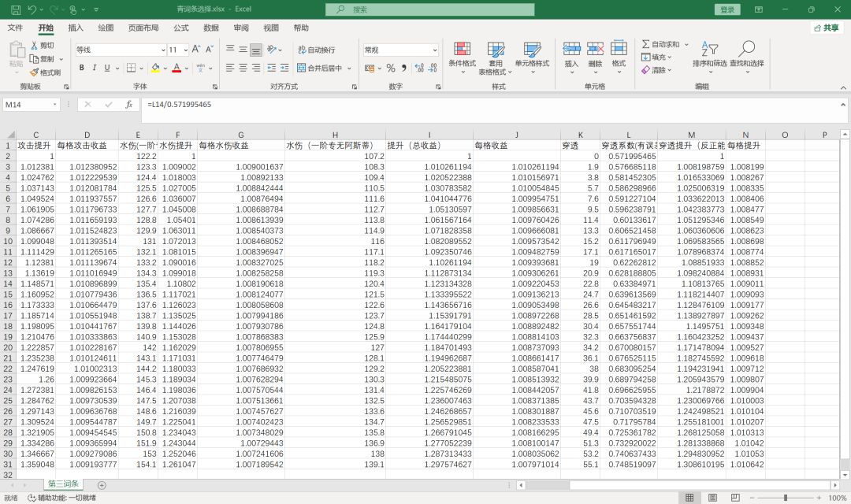Click the 共享 share button

(x=826, y=28)
